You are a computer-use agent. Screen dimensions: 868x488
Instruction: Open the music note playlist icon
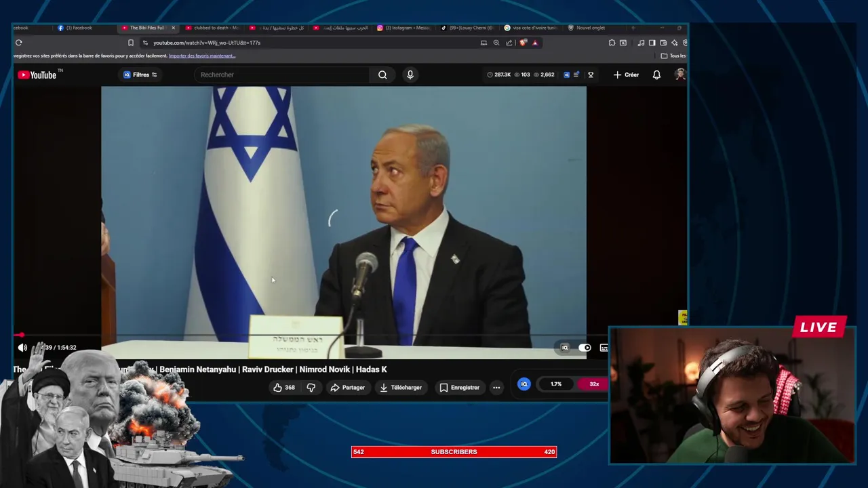[x=641, y=43]
